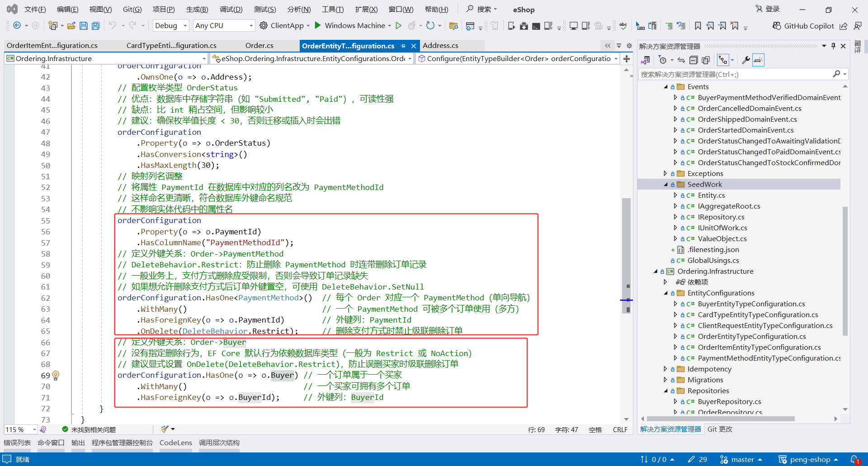Go to the next bookmark

[x=722, y=26]
